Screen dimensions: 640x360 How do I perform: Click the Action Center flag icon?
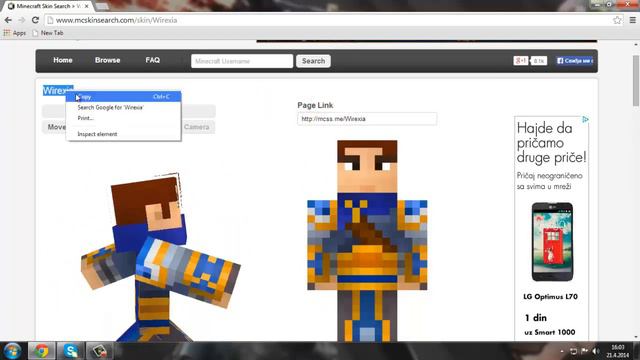(x=584, y=351)
